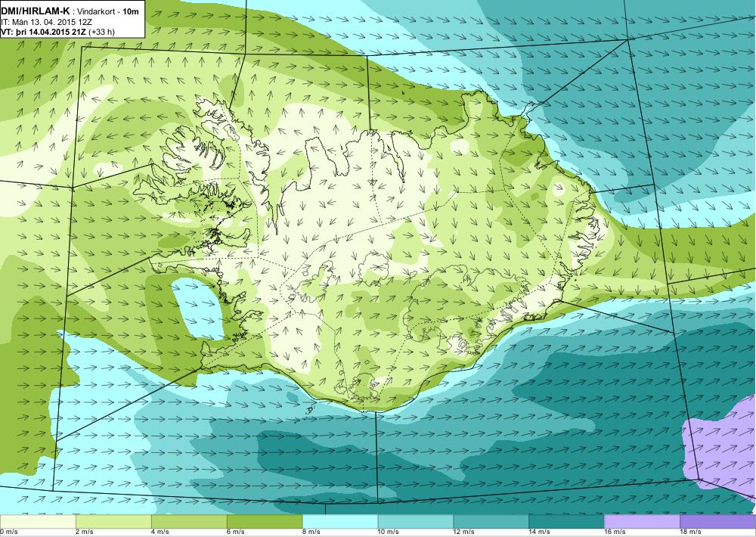Click the light cyan oval patch off west coast
Image resolution: width=756 pixels, height=537 pixels.
click(x=197, y=309)
